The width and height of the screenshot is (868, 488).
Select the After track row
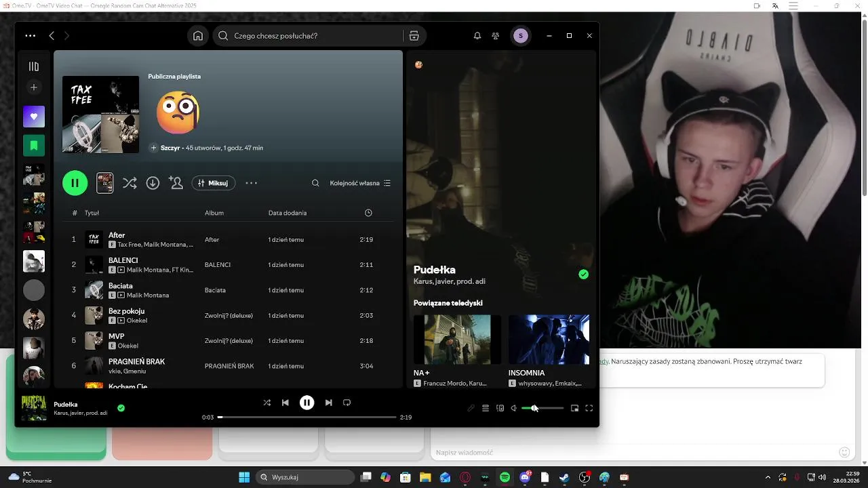pos(229,239)
